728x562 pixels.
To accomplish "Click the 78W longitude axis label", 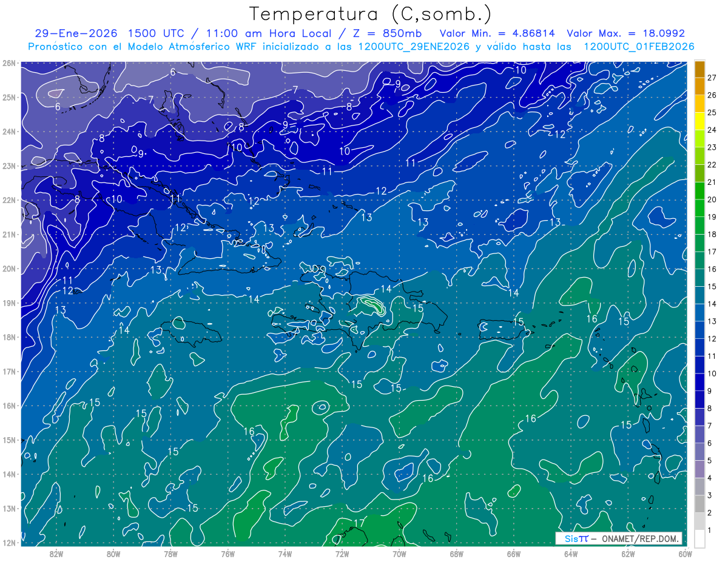I will coord(170,554).
